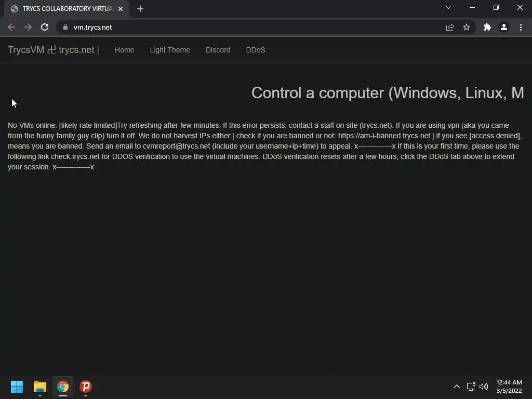Switch to Light Theme
Image resolution: width=532 pixels, height=399 pixels.
pyautogui.click(x=170, y=50)
